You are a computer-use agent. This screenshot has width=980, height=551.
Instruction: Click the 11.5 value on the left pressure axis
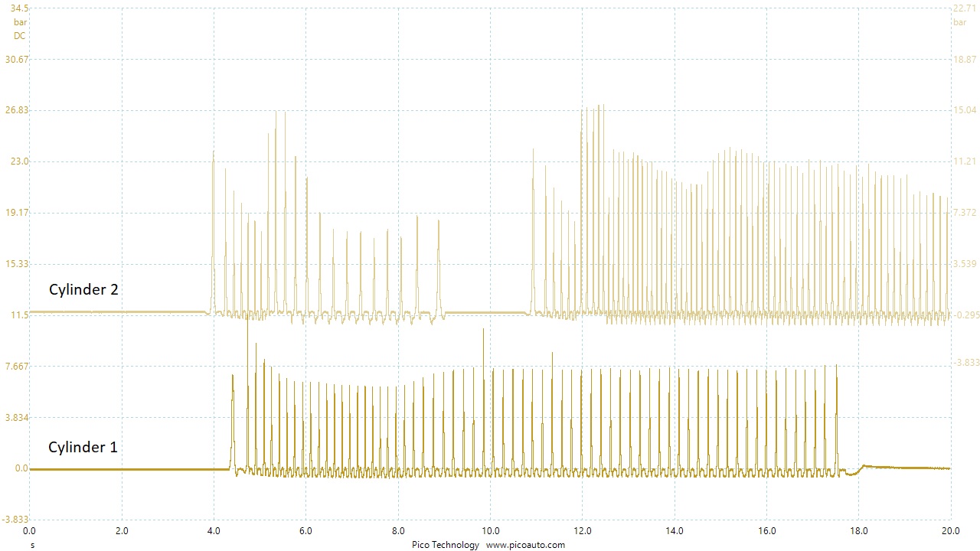point(18,314)
